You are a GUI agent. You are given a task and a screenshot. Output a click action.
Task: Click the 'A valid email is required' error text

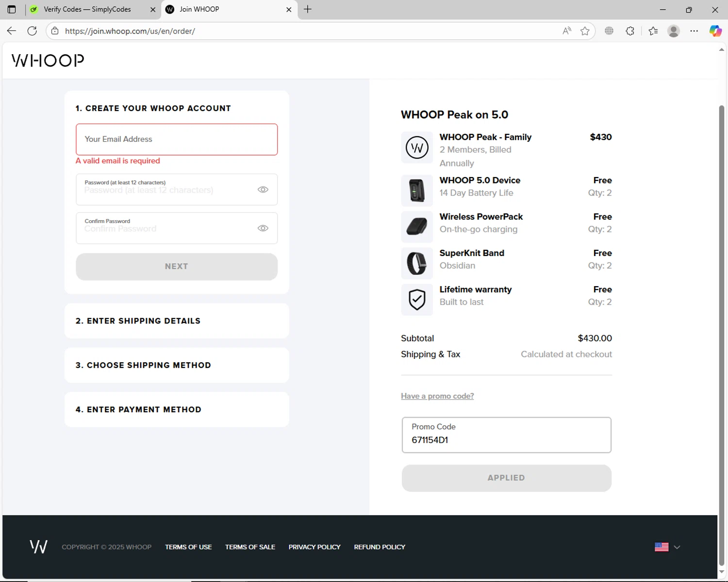coord(118,161)
